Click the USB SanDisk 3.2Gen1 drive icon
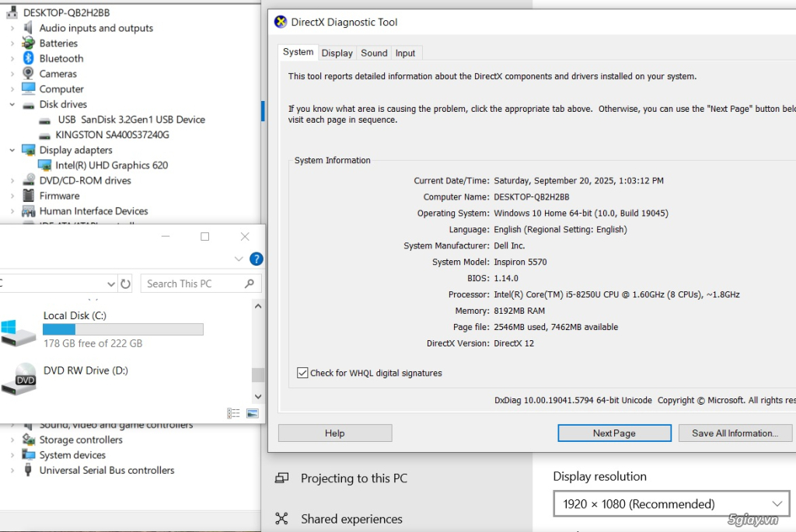796x532 pixels. click(x=44, y=119)
